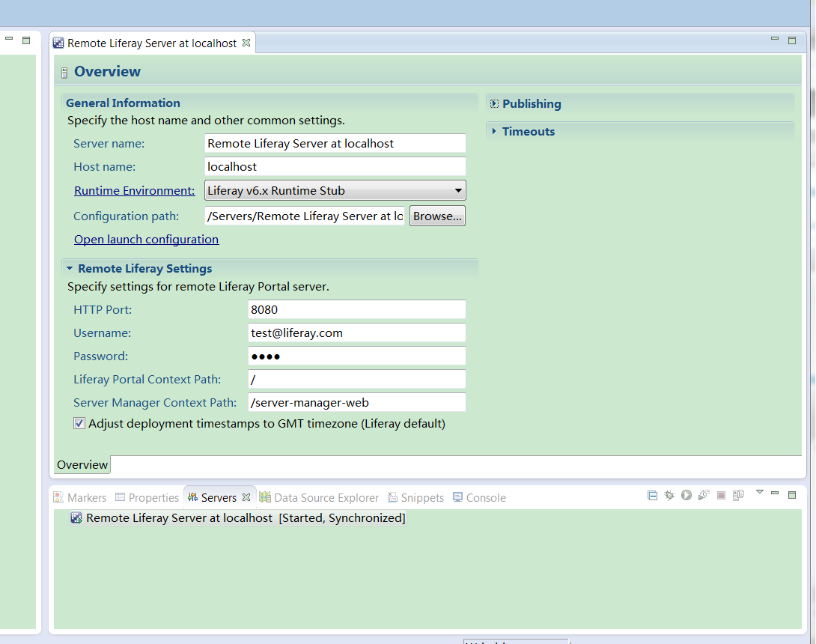This screenshot has height=644, width=816.
Task: Click the stop server square icon
Action: [721, 495]
